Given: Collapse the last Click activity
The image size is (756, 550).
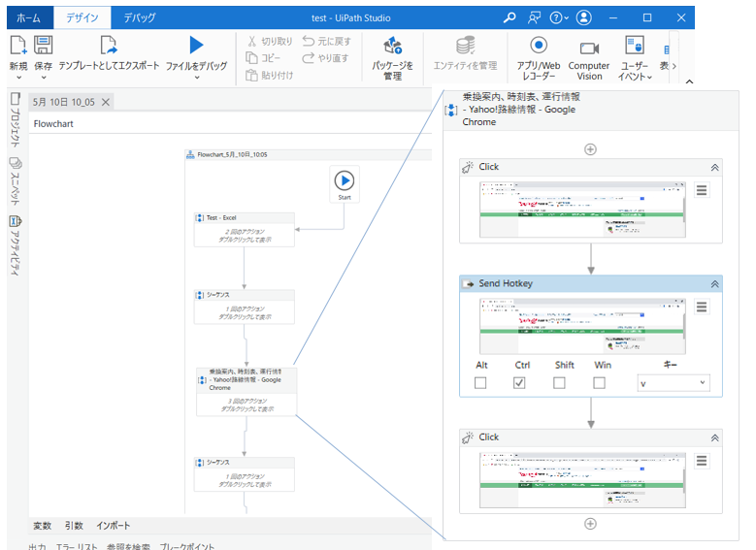Looking at the screenshot, I should [x=715, y=437].
